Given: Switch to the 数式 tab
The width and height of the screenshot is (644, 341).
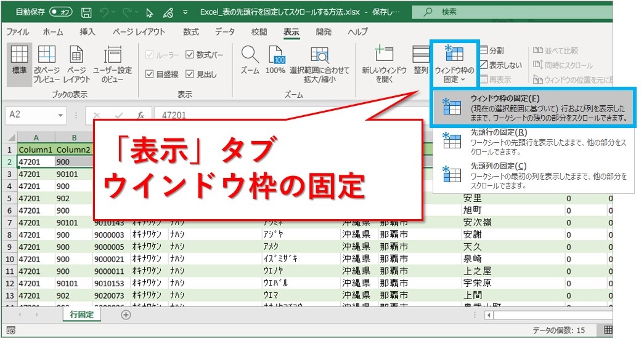Looking at the screenshot, I should click(x=191, y=31).
